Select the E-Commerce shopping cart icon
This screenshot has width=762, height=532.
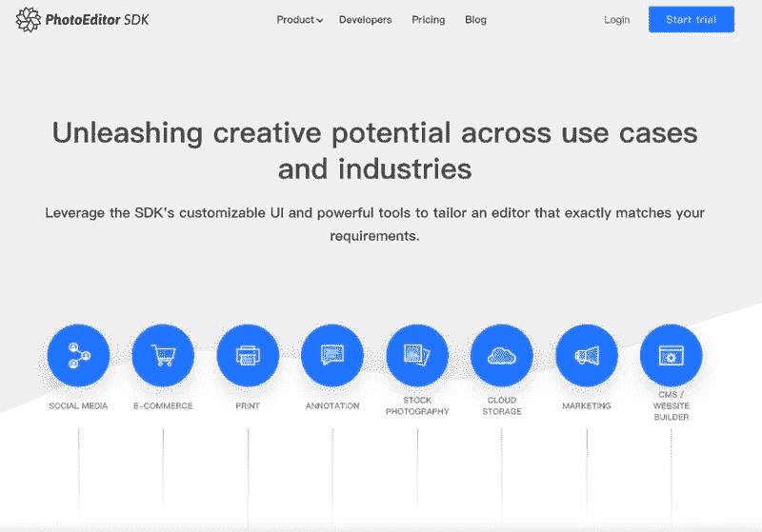coord(163,356)
